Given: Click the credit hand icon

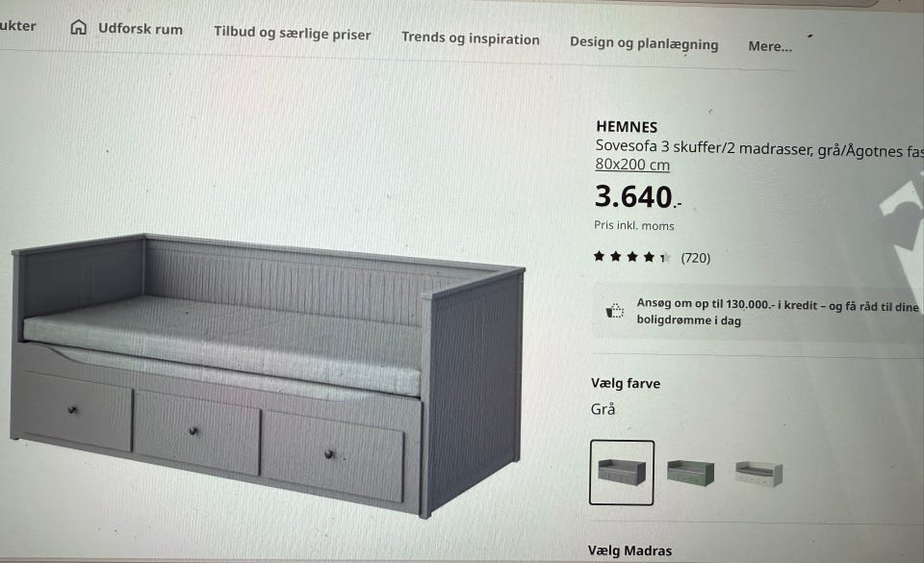Looking at the screenshot, I should 615,310.
